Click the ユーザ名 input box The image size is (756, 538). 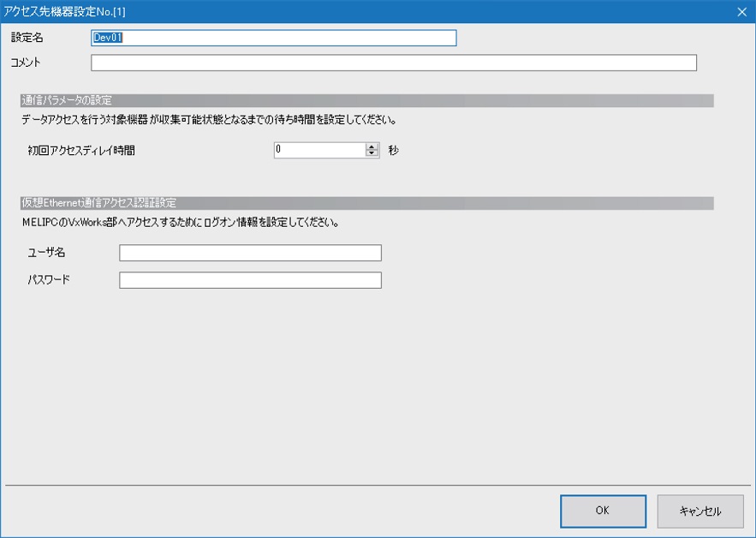pos(250,253)
